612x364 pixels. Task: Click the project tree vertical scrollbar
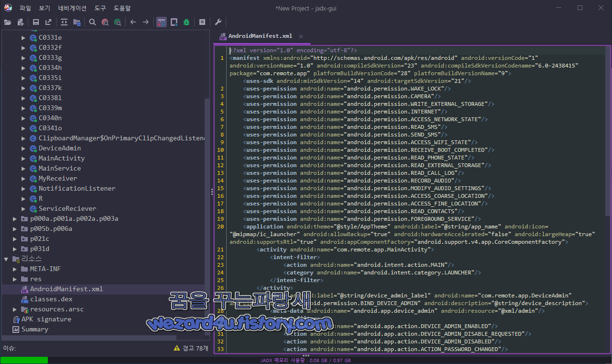[207, 216]
